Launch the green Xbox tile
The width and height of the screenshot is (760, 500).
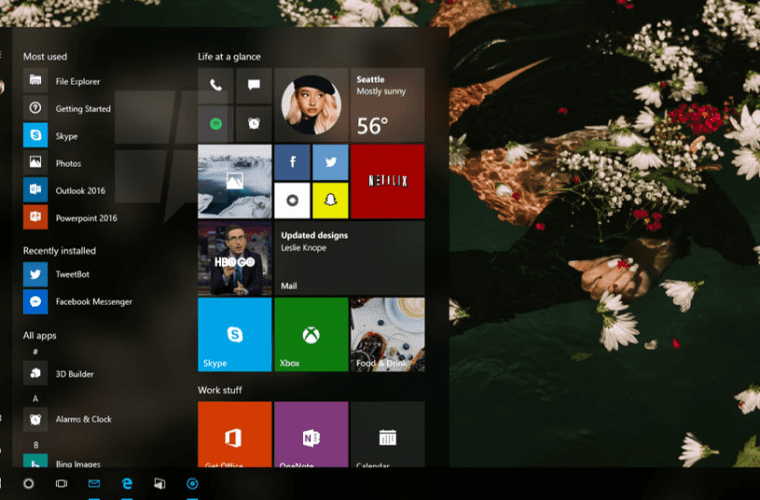311,334
